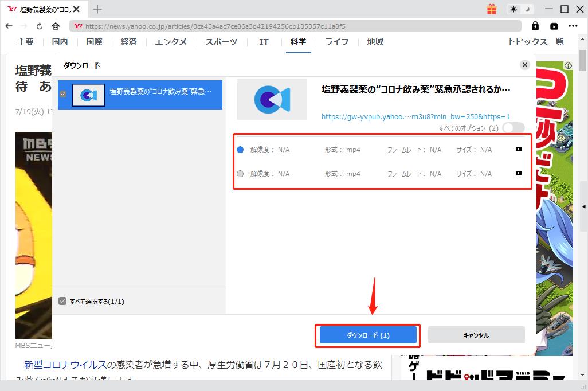Open the gw-yvpub.yahoo m3u8 link

[x=415, y=117]
